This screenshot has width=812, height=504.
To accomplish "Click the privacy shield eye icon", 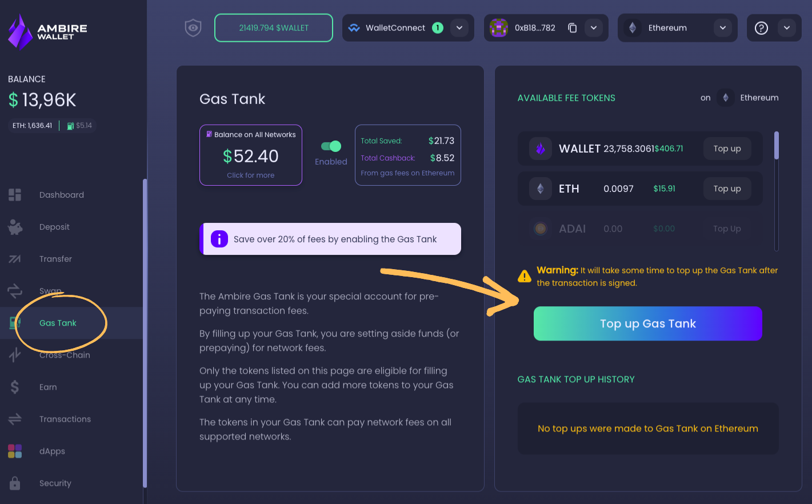I will [193, 28].
